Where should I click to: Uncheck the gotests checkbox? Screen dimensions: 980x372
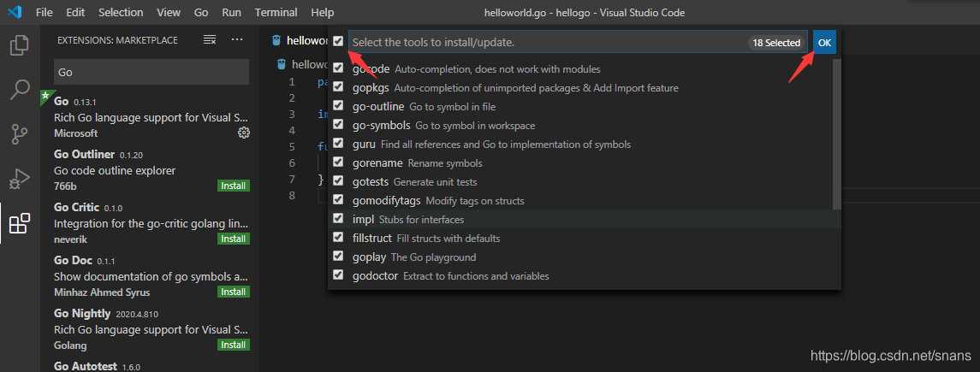338,180
